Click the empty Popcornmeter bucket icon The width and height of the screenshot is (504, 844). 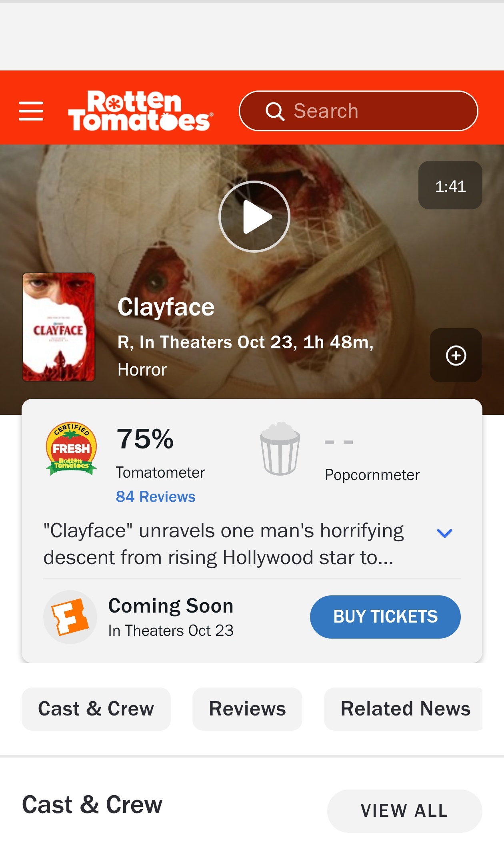click(280, 448)
